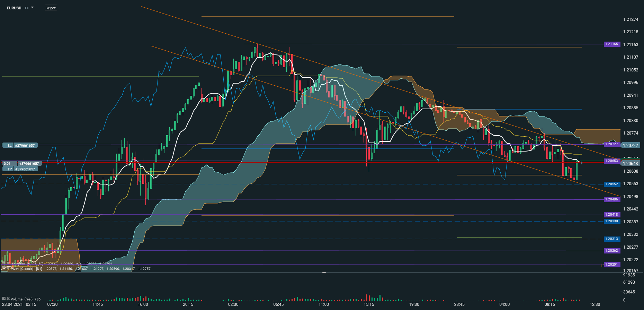Open the Ichimoku indicator settings icon
This screenshot has height=310, width=644.
click(4, 264)
